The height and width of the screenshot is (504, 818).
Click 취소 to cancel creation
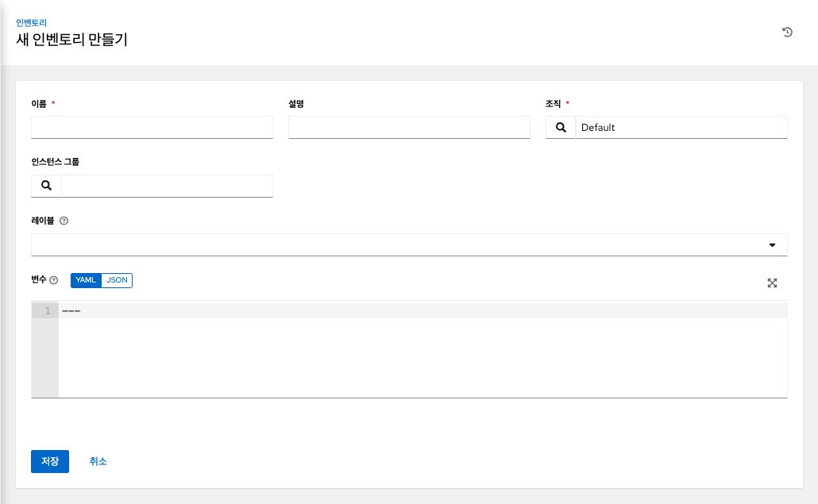tap(98, 461)
